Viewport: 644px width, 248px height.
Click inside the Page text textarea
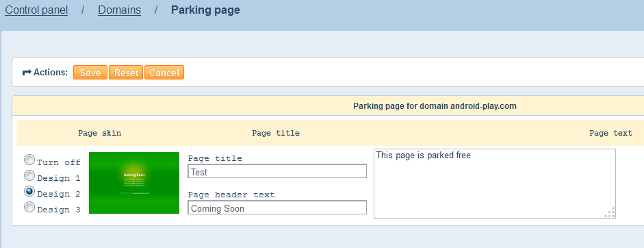tap(495, 184)
